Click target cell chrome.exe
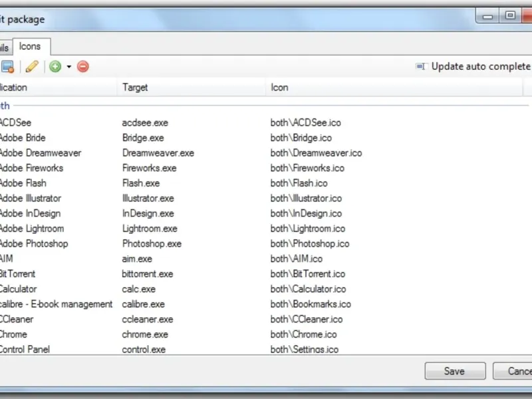532x399 pixels. (145, 334)
